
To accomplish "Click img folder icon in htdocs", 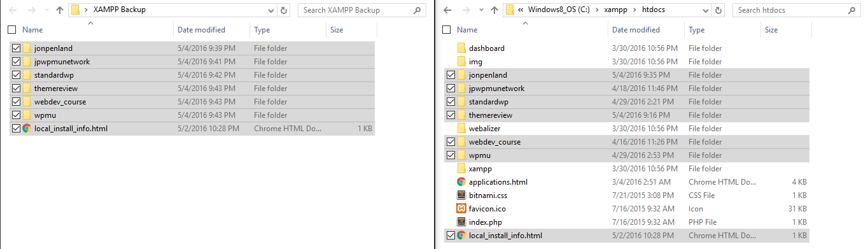I will [x=461, y=62].
